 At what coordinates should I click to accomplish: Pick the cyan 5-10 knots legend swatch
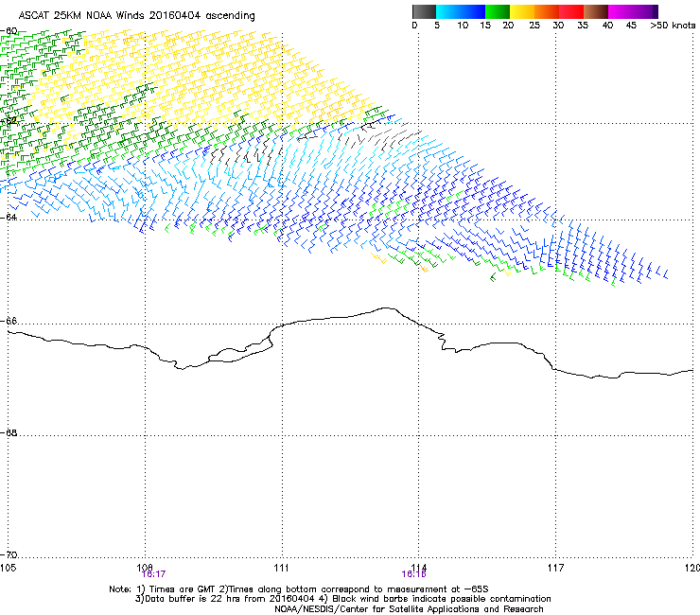point(448,11)
